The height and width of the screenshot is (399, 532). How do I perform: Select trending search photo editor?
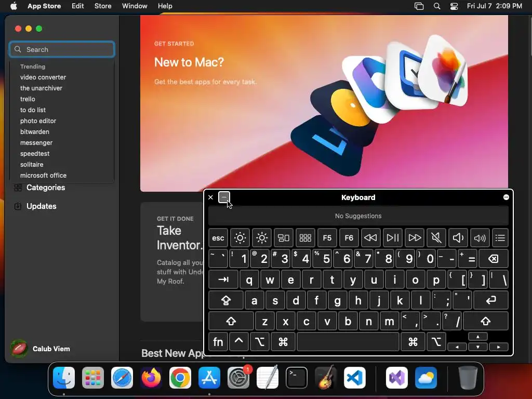tap(38, 121)
